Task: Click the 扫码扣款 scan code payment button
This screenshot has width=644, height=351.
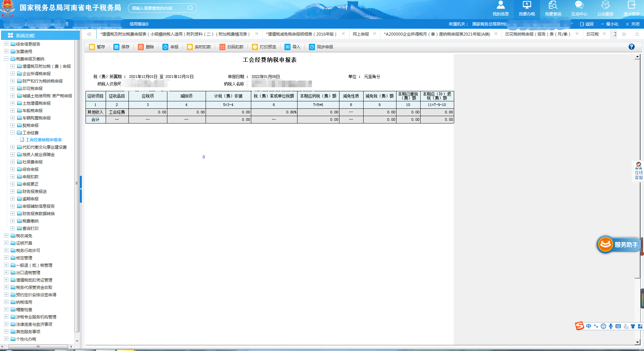Action: [231, 47]
